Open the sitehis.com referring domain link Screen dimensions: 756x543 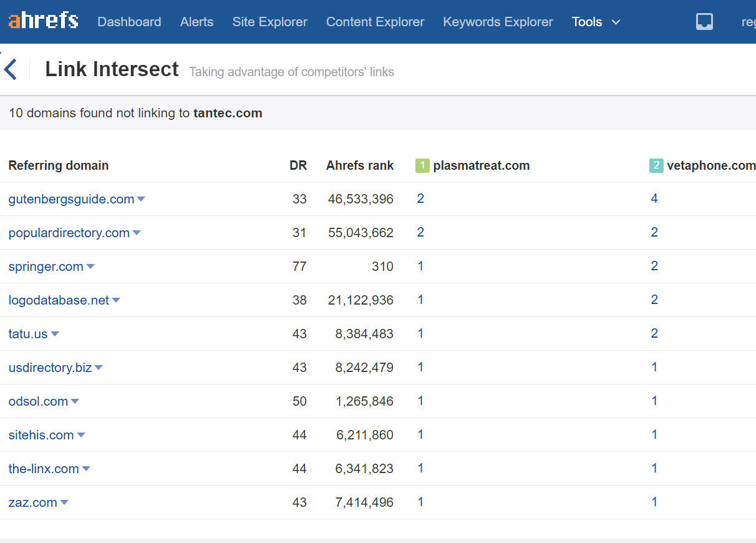(41, 435)
